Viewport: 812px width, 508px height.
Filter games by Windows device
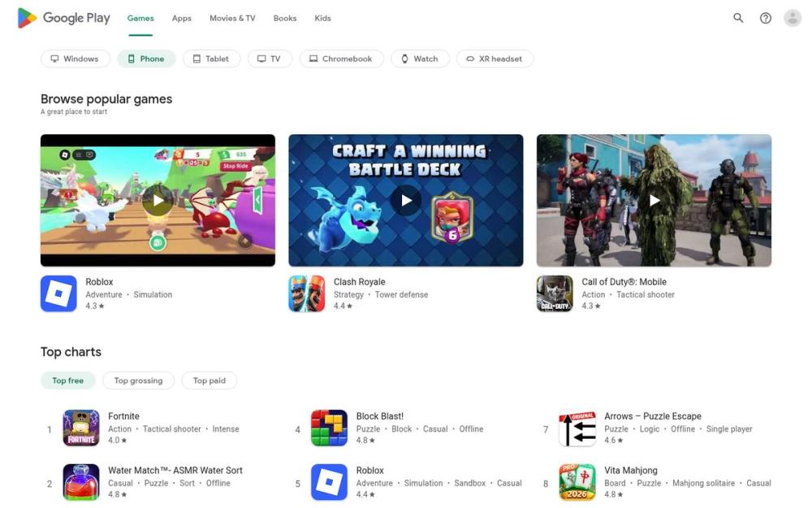(x=75, y=59)
